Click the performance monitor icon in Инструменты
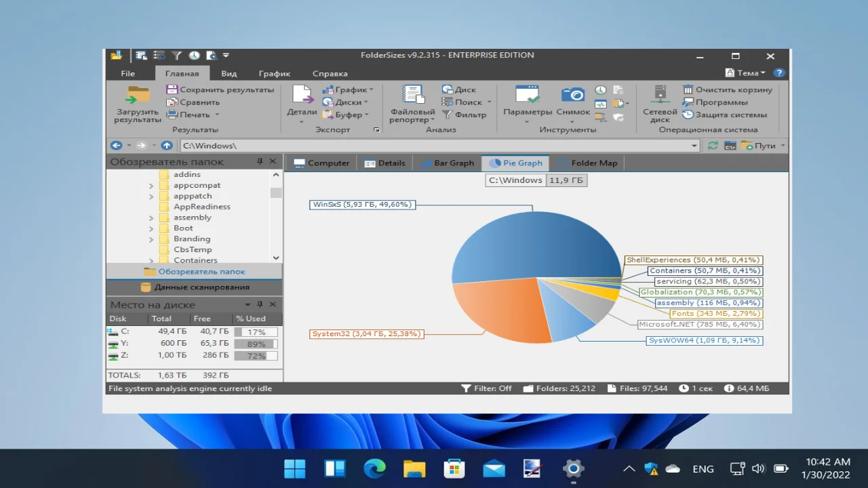The width and height of the screenshot is (868, 488). [x=601, y=104]
